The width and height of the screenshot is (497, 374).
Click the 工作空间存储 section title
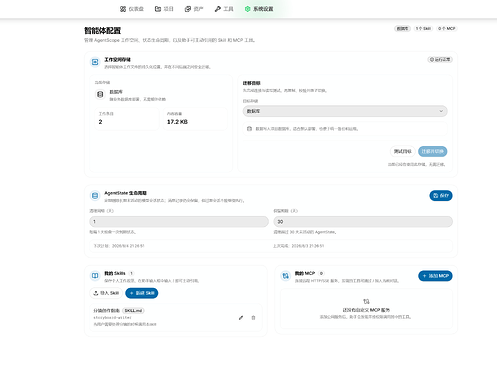117,60
